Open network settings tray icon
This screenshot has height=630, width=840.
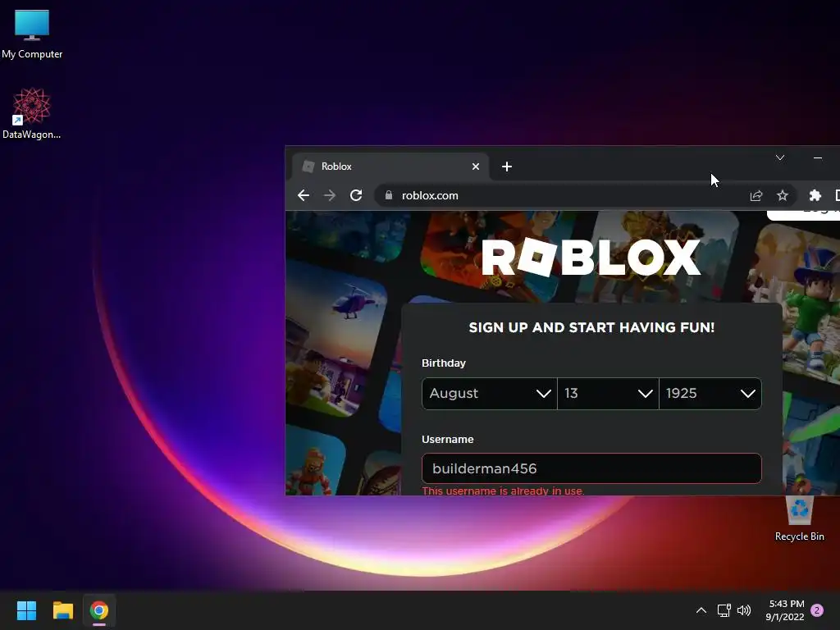coord(724,610)
